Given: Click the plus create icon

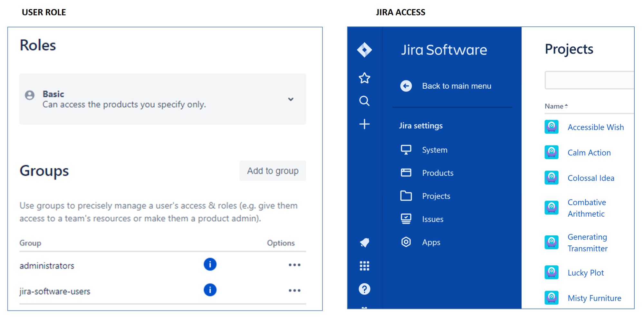Looking at the screenshot, I should click(364, 124).
